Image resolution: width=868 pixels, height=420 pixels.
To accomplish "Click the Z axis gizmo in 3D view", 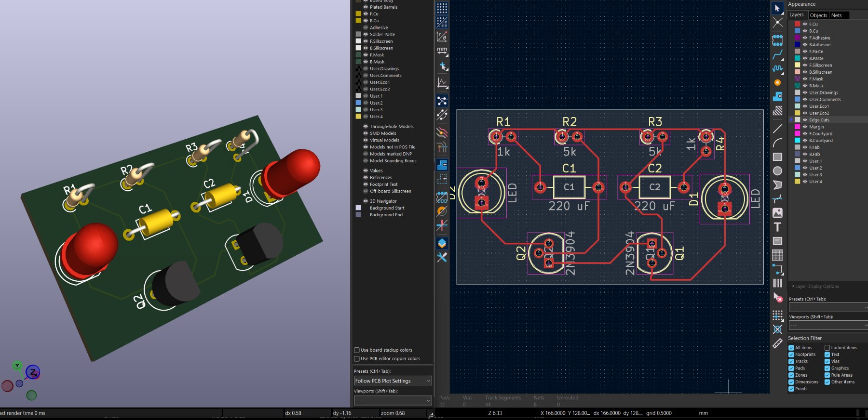I will point(33,372).
